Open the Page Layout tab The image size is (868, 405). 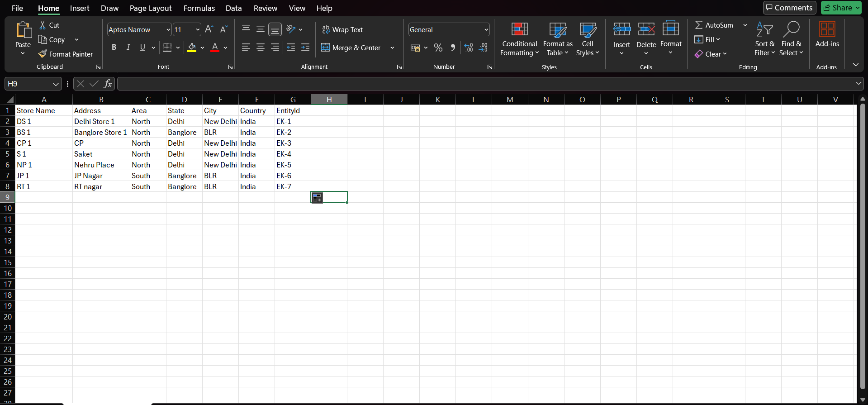coord(151,8)
